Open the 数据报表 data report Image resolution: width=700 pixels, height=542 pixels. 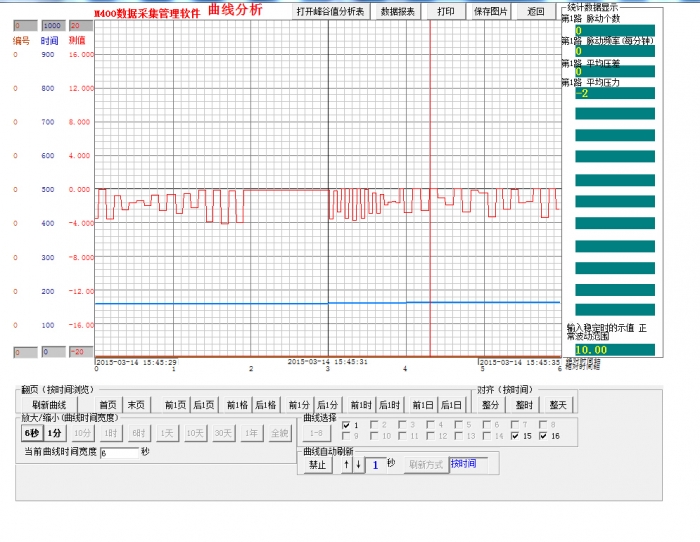tap(400, 12)
